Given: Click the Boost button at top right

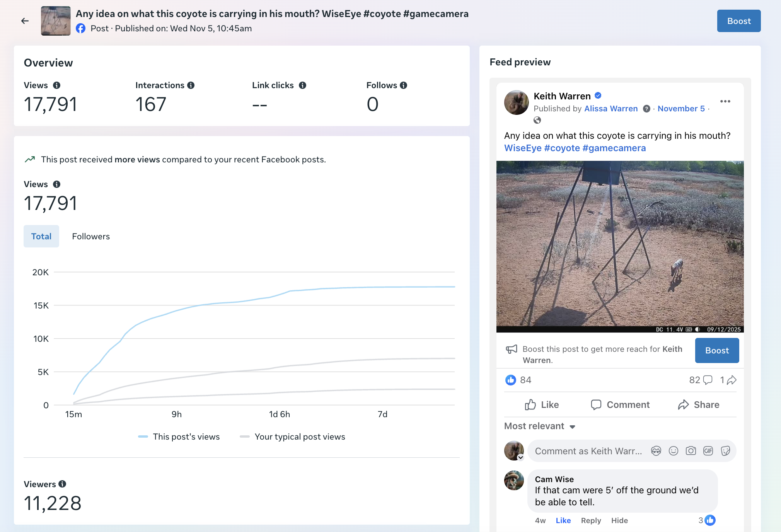Looking at the screenshot, I should (738, 21).
